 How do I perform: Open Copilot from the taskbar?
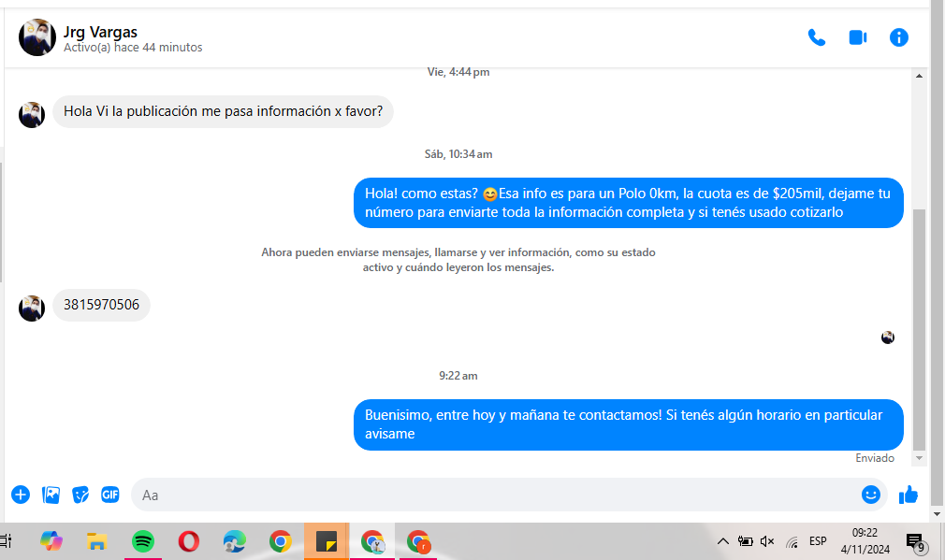[51, 541]
